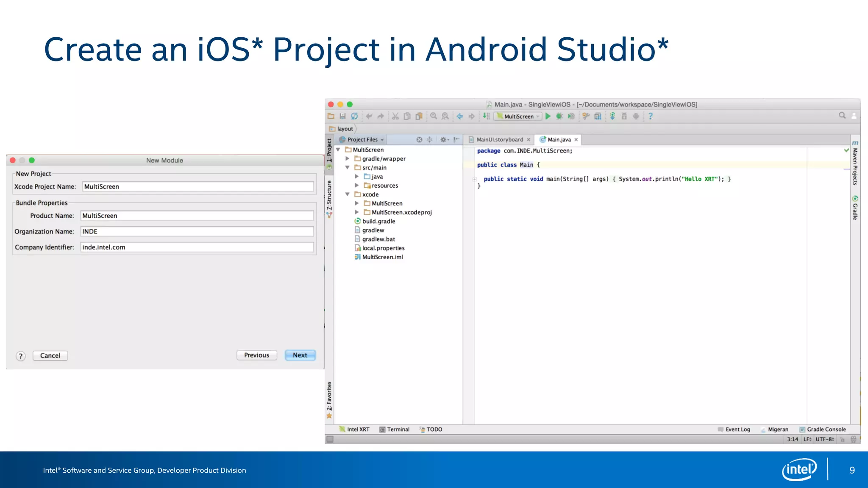
Task: Click the Make Project icon
Action: pyautogui.click(x=486, y=116)
